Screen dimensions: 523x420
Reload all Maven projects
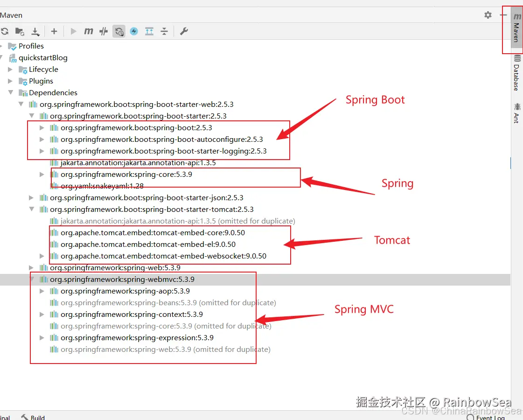pyautogui.click(x=5, y=31)
